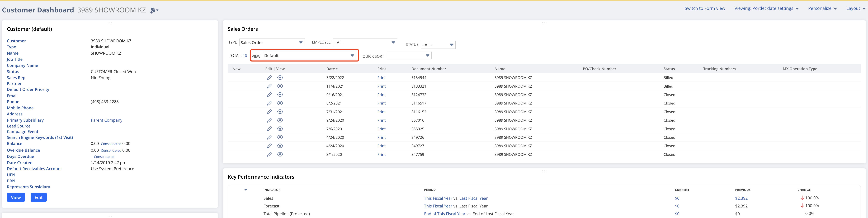This screenshot has width=868, height=218.
Task: Open Total Pipeline current value $0
Action: tap(677, 214)
